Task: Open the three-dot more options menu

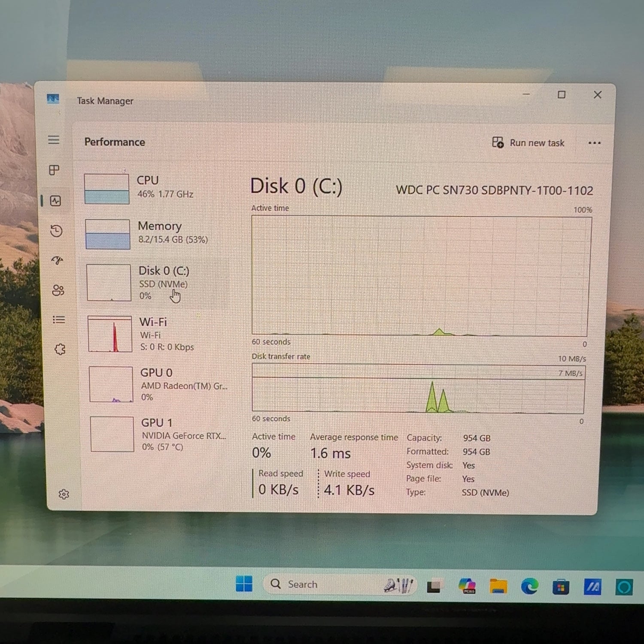Action: point(594,143)
